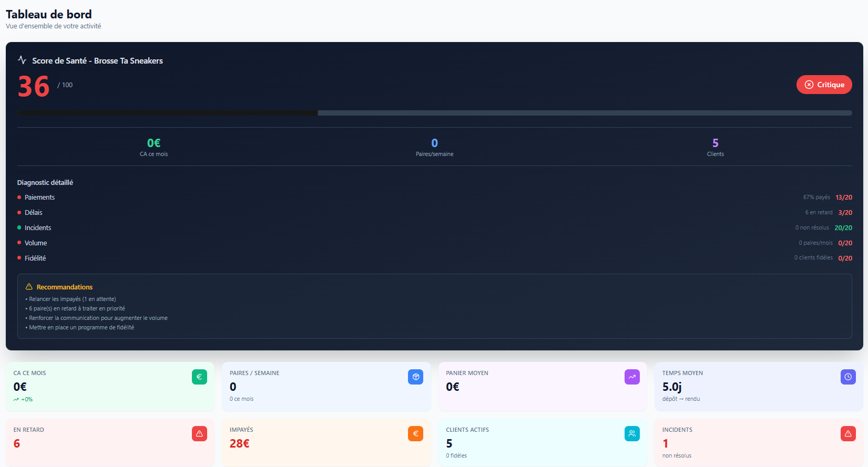Click the orange euro icon in IMPAYÉS card
868x467 pixels.
click(415, 433)
